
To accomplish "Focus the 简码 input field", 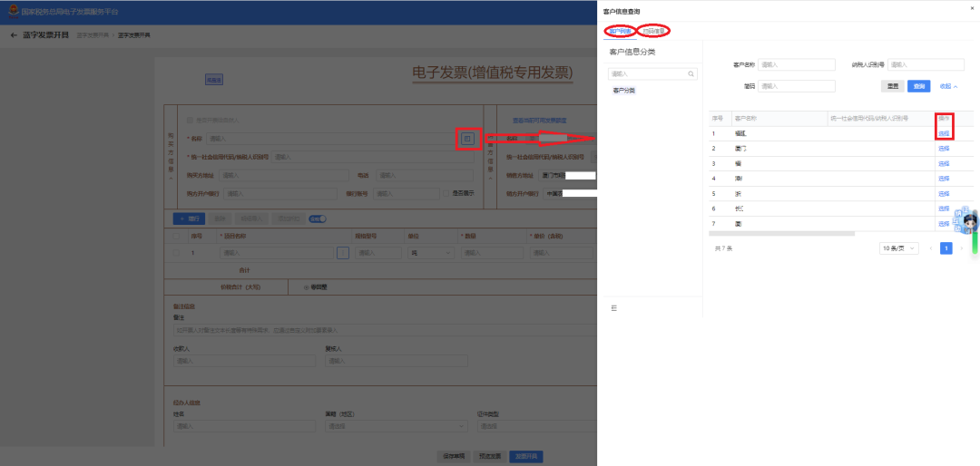I will (797, 86).
